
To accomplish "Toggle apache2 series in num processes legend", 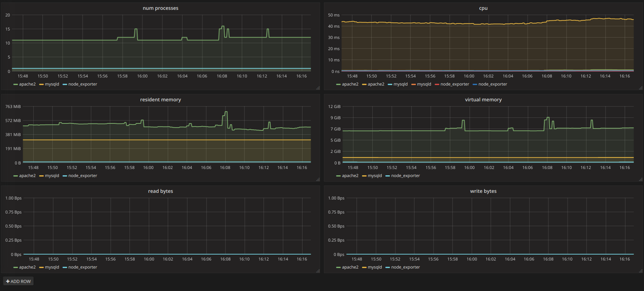I will pyautogui.click(x=27, y=84).
